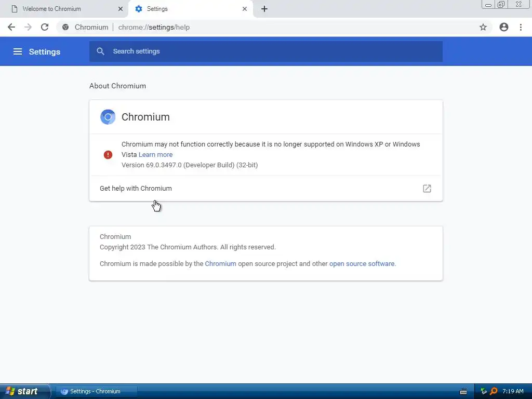Click the 7:19 AM system clock
Image resolution: width=532 pixels, height=399 pixels.
513,391
